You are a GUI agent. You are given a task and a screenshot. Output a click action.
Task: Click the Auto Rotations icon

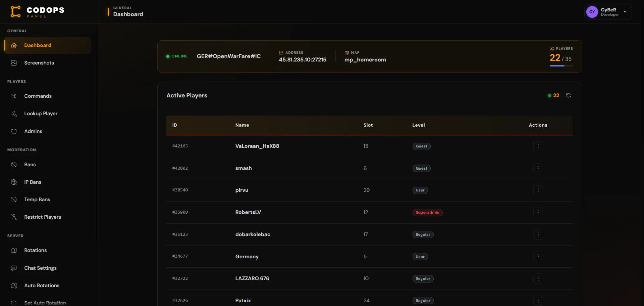(14, 286)
